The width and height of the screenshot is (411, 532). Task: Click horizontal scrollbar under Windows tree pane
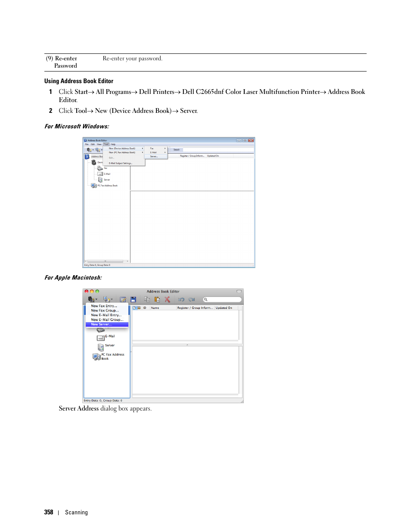tap(107, 261)
